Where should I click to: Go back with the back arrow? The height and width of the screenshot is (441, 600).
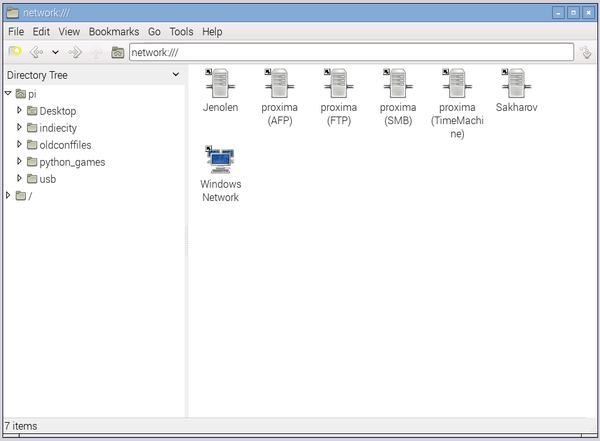click(37, 52)
